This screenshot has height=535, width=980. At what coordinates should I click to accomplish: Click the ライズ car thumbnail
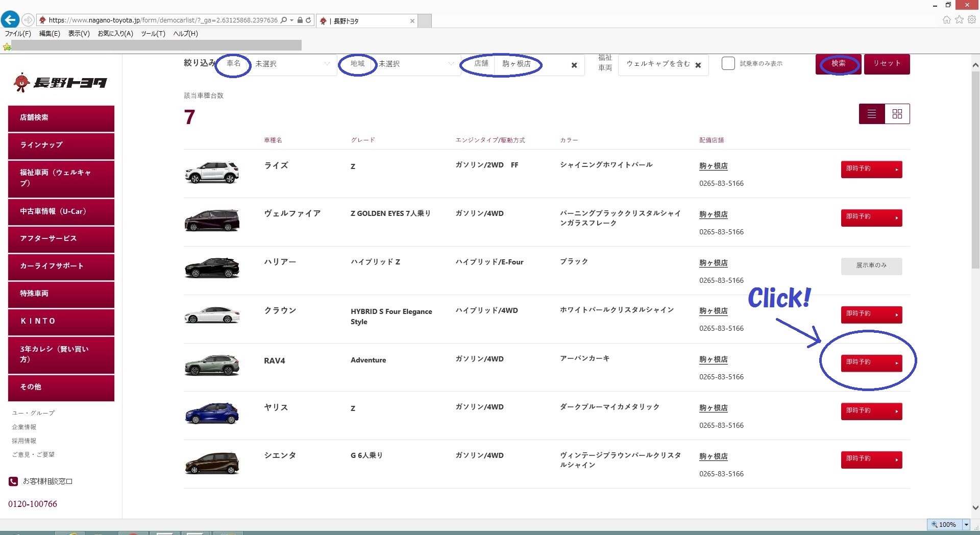211,172
